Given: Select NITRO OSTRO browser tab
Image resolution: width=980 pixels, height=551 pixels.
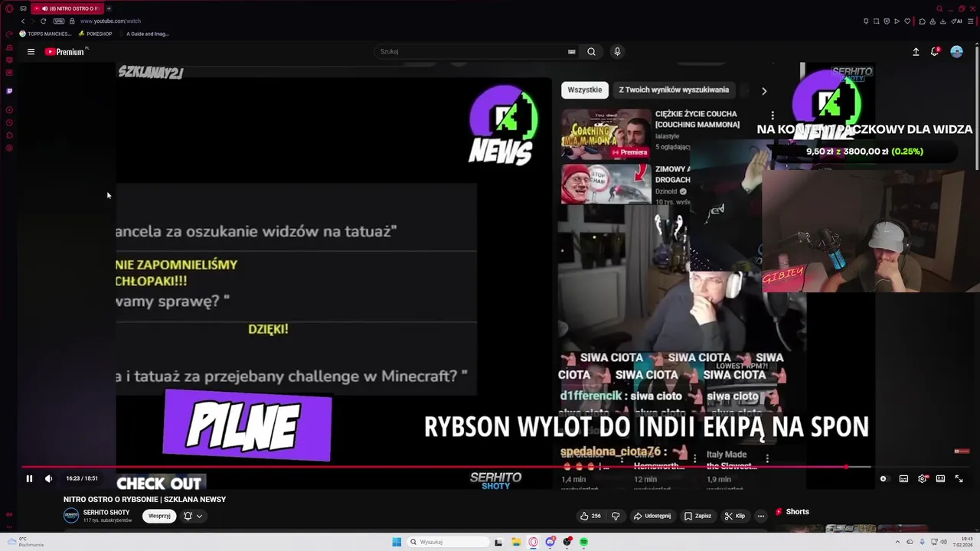Looking at the screenshot, I should [x=67, y=8].
